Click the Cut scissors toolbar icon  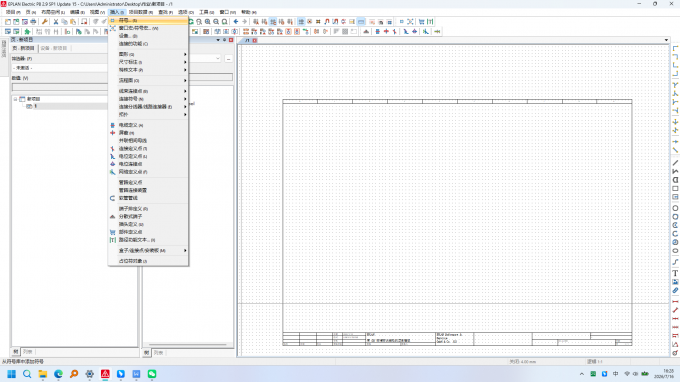point(56,22)
